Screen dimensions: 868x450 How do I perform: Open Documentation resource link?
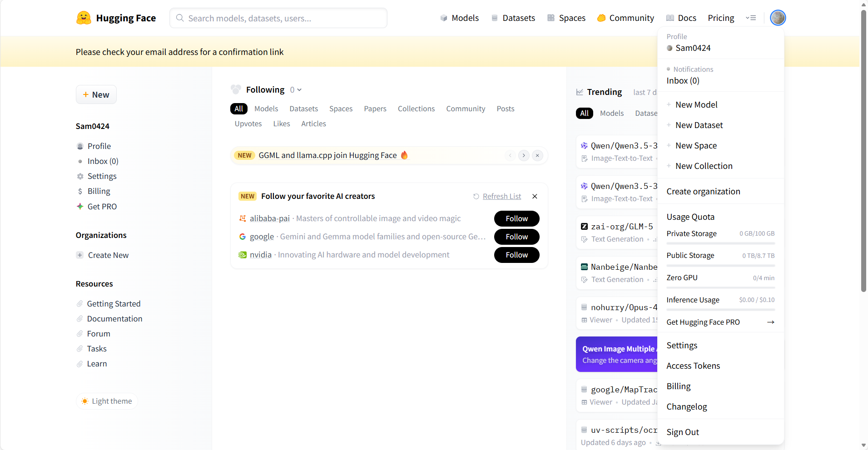(x=114, y=319)
